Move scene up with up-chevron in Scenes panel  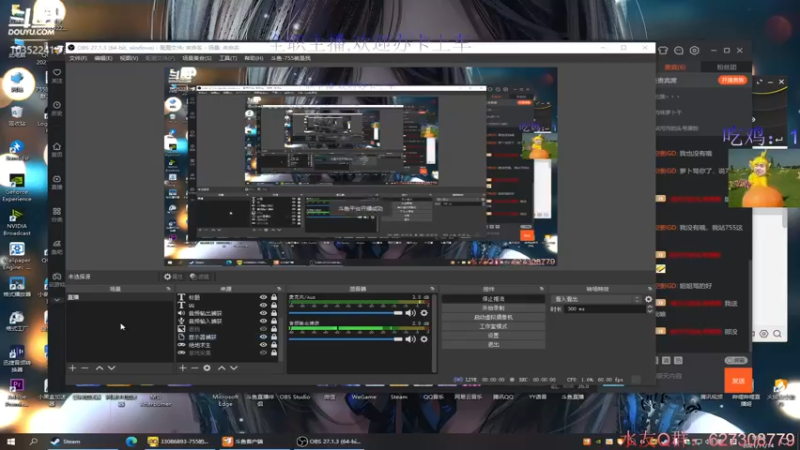click(x=99, y=368)
